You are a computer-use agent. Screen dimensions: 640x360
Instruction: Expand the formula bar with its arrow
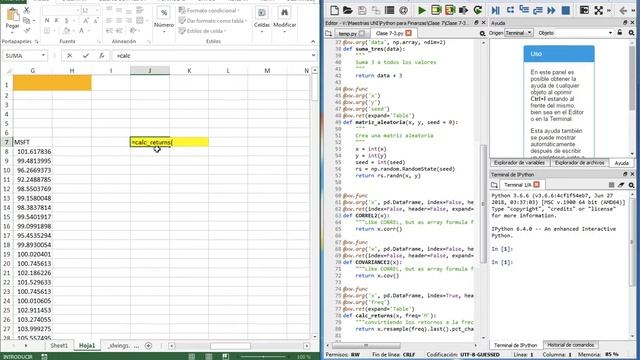pos(313,56)
